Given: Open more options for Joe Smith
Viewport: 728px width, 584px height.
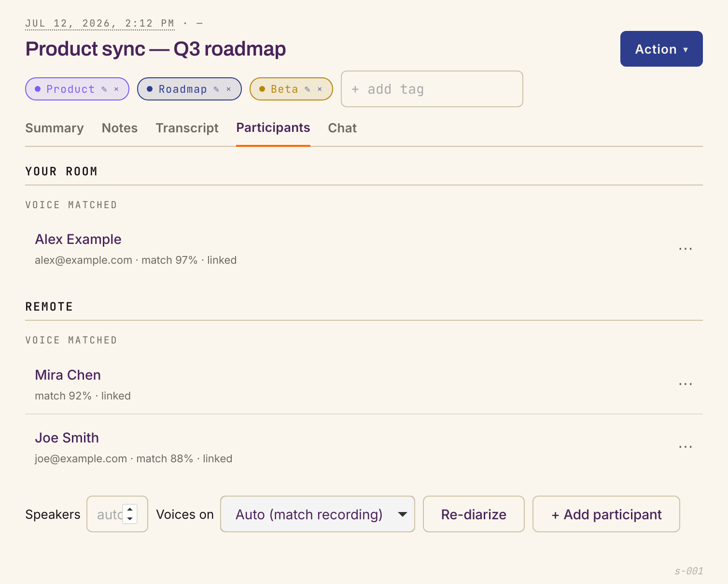Looking at the screenshot, I should [x=686, y=447].
